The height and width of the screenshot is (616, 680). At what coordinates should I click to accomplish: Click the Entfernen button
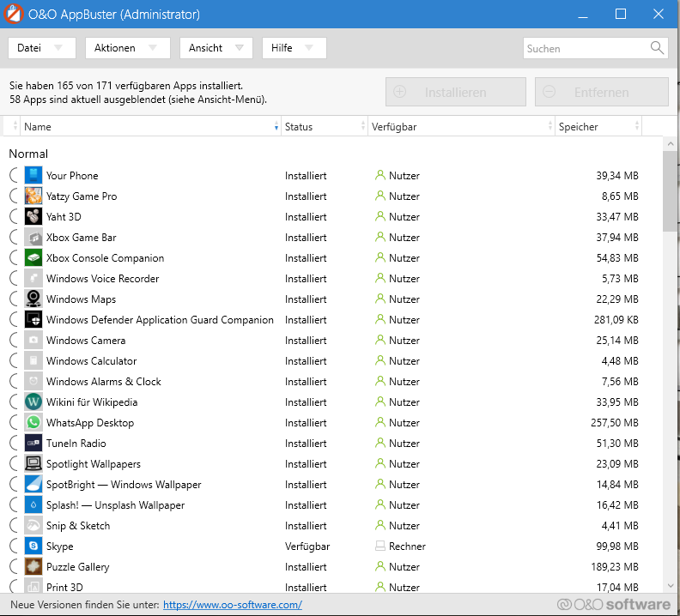coord(602,92)
